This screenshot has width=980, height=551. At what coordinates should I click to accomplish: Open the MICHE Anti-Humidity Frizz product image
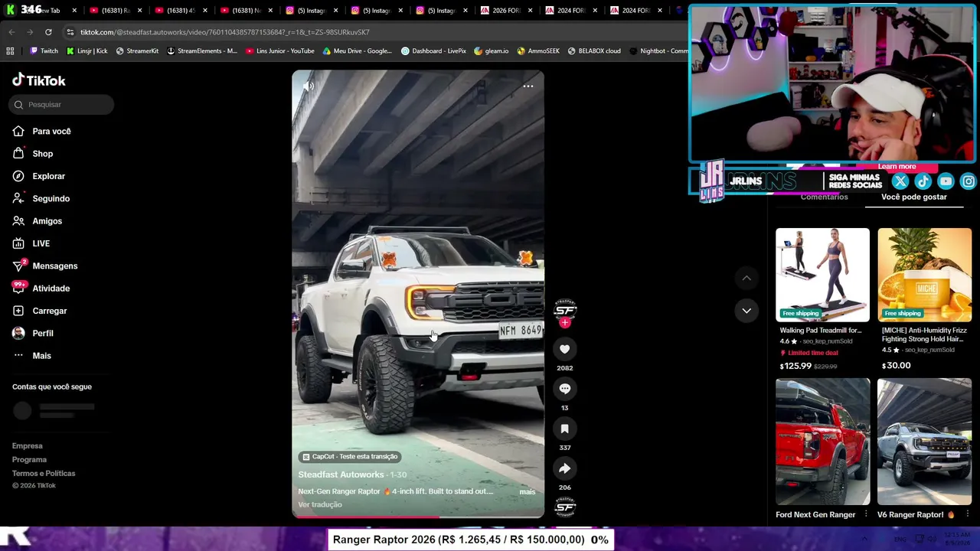(924, 275)
